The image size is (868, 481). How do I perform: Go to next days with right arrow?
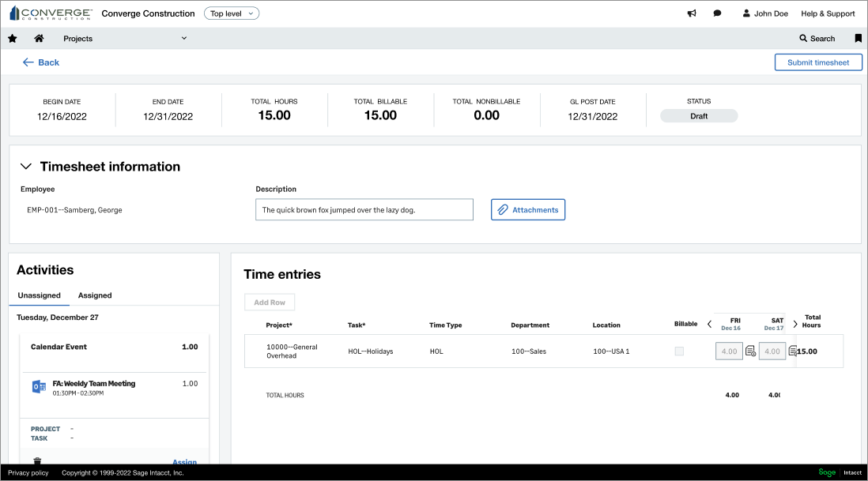click(x=795, y=324)
